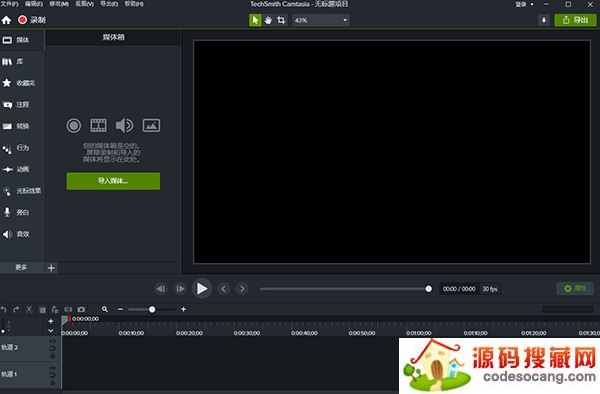Play the preview with round play button
The height and width of the screenshot is (394, 600).
coord(202,289)
